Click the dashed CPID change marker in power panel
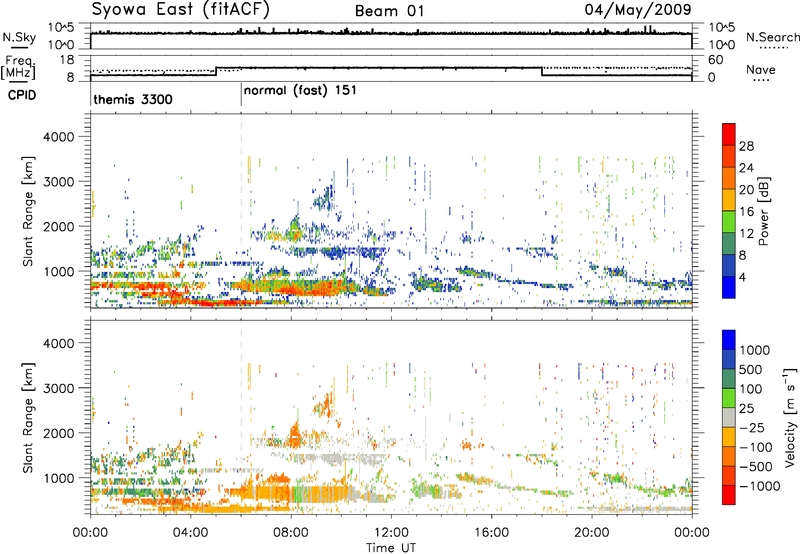 point(241,211)
